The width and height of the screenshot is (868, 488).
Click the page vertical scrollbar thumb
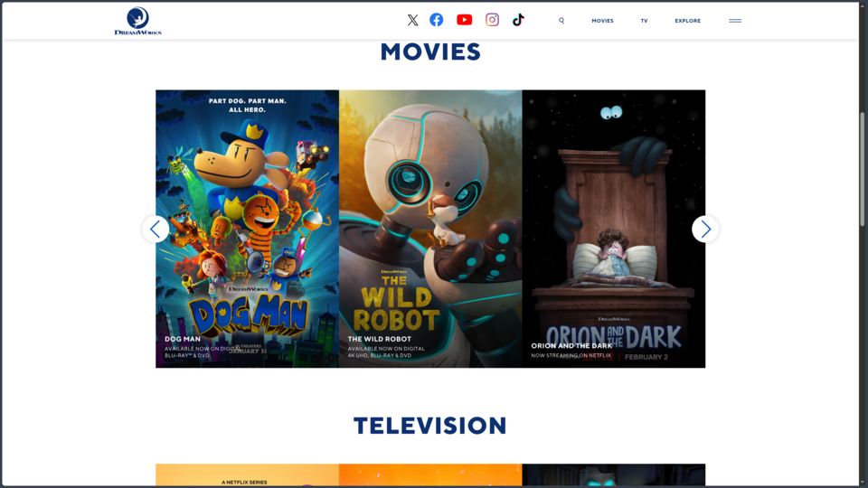pyautogui.click(x=862, y=169)
